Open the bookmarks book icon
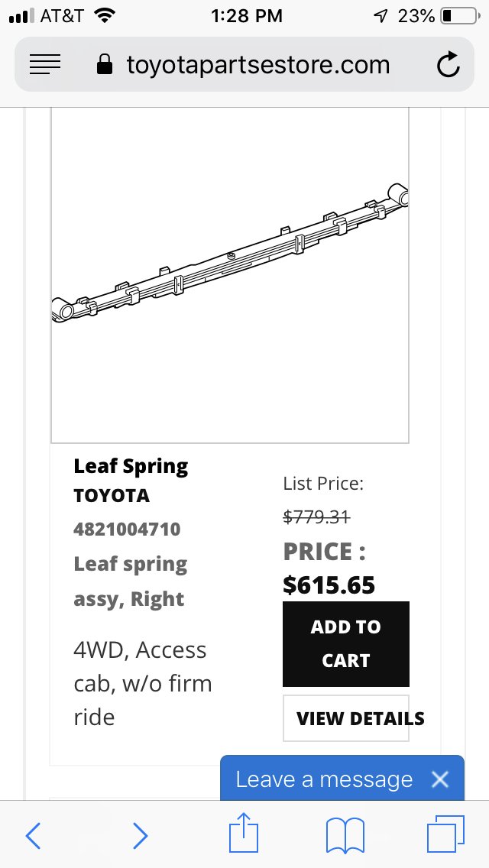Viewport: 489px width, 868px height. tap(345, 835)
